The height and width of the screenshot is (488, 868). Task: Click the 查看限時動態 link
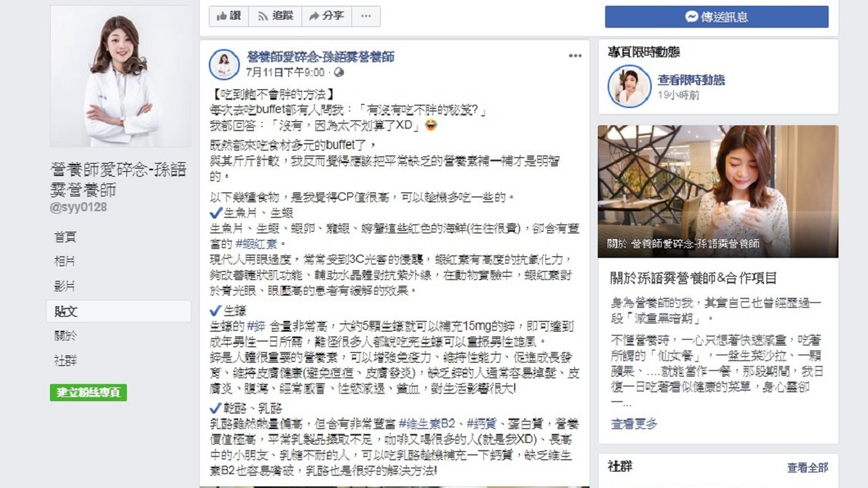(691, 79)
